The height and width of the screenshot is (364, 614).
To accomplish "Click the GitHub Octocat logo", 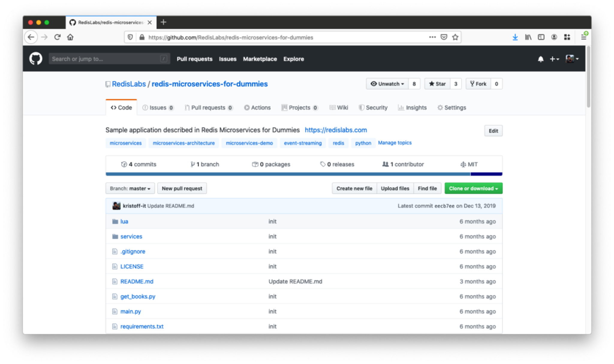I will click(36, 59).
